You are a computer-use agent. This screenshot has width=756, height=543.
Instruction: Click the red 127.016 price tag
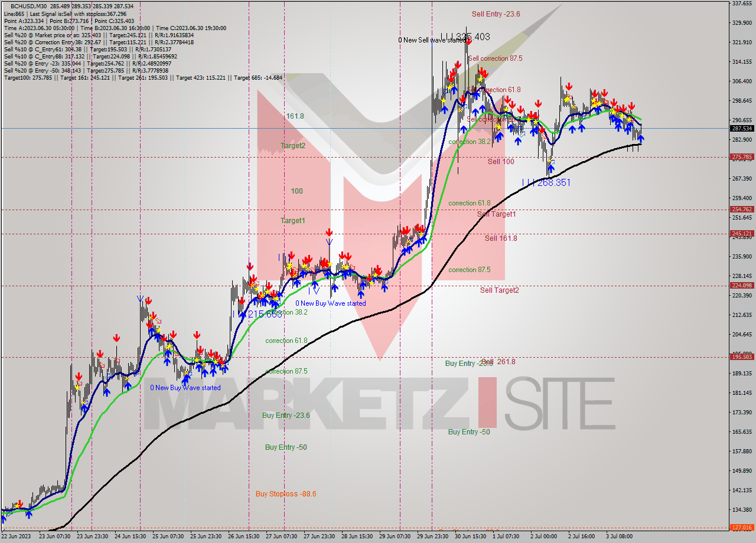[742, 528]
